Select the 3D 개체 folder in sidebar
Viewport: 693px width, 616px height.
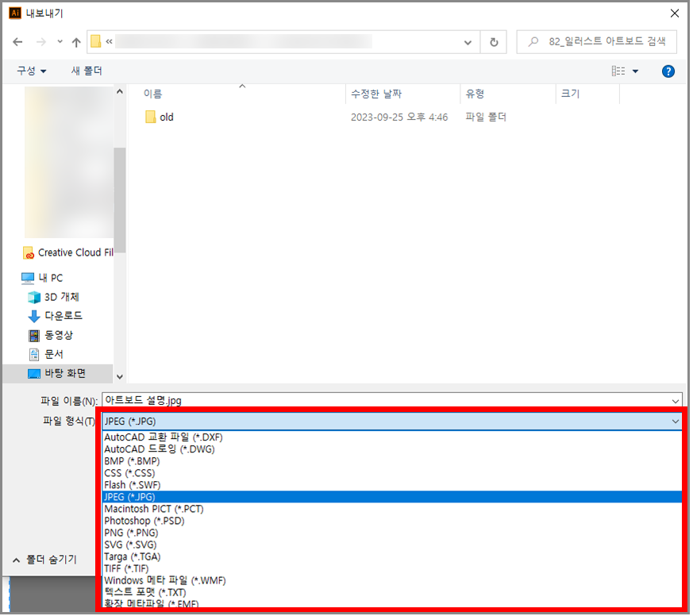(x=61, y=297)
